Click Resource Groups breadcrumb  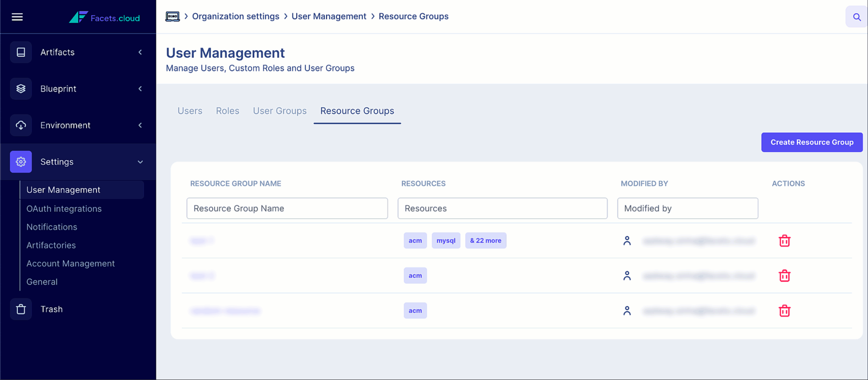click(414, 16)
